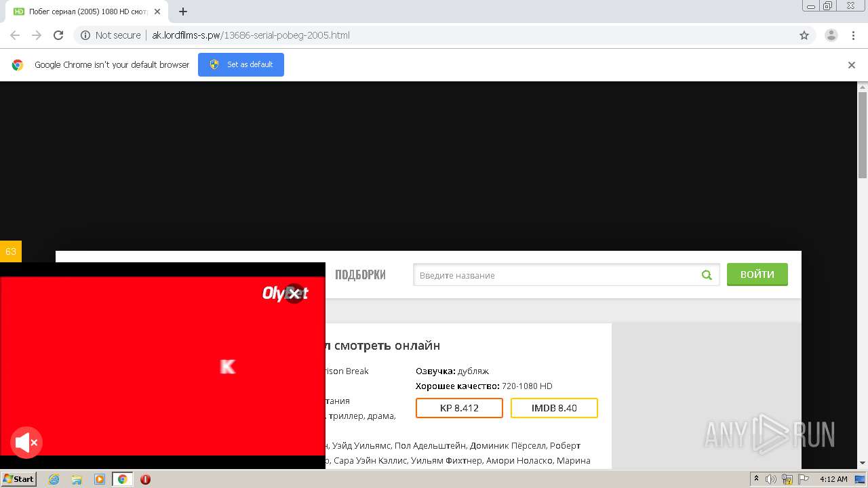Bookmark this page with star icon

pyautogui.click(x=804, y=35)
